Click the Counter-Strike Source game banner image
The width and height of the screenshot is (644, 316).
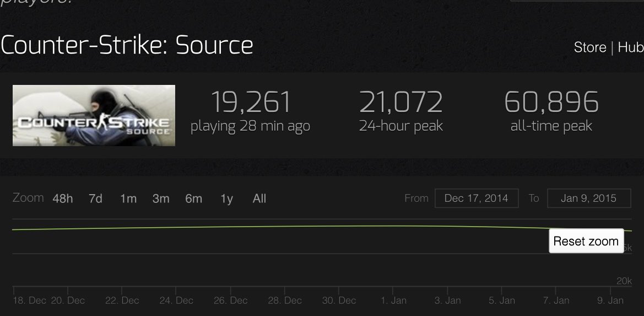point(94,115)
